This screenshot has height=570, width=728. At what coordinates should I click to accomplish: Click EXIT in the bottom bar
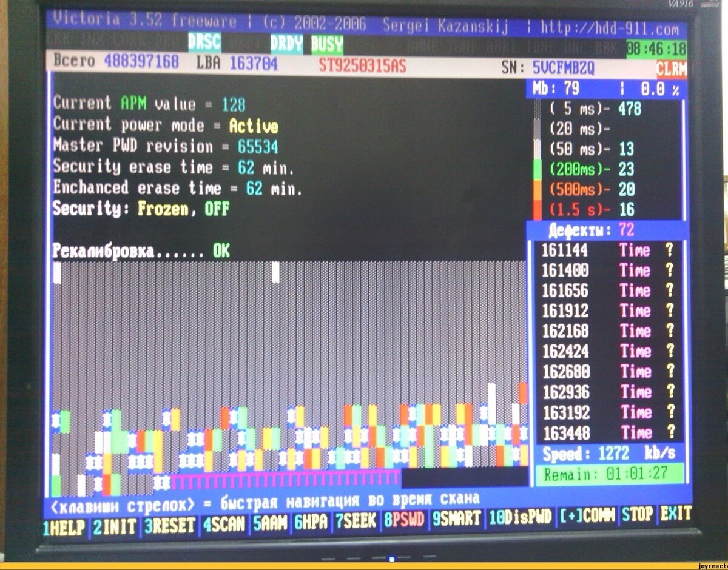[675, 514]
